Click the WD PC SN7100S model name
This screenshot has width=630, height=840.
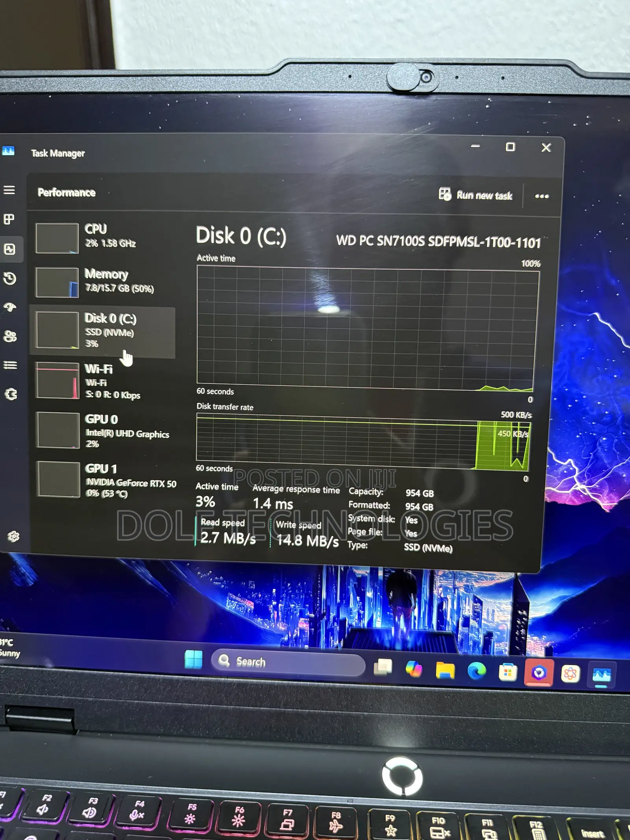pos(438,241)
